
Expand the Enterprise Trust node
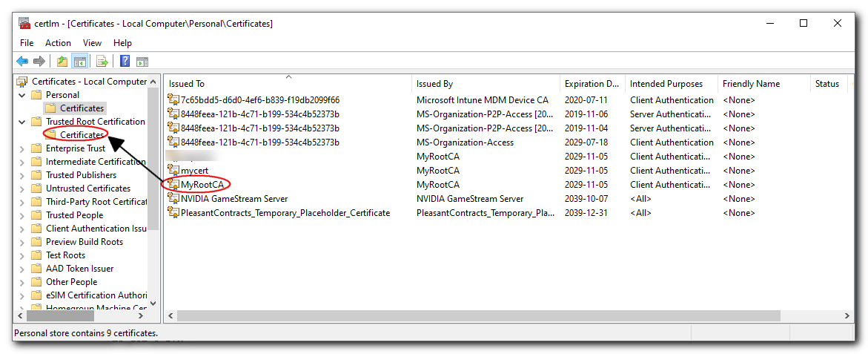coord(22,148)
